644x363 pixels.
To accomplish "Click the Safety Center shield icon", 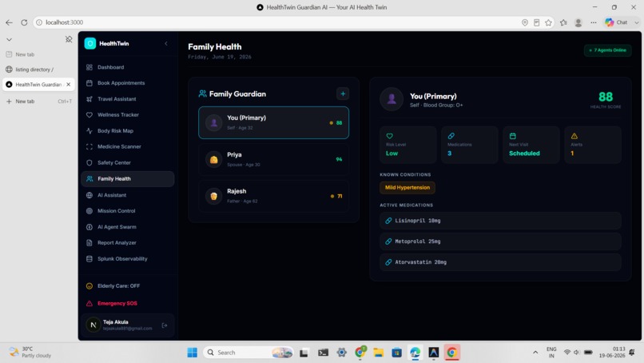I will tap(89, 163).
